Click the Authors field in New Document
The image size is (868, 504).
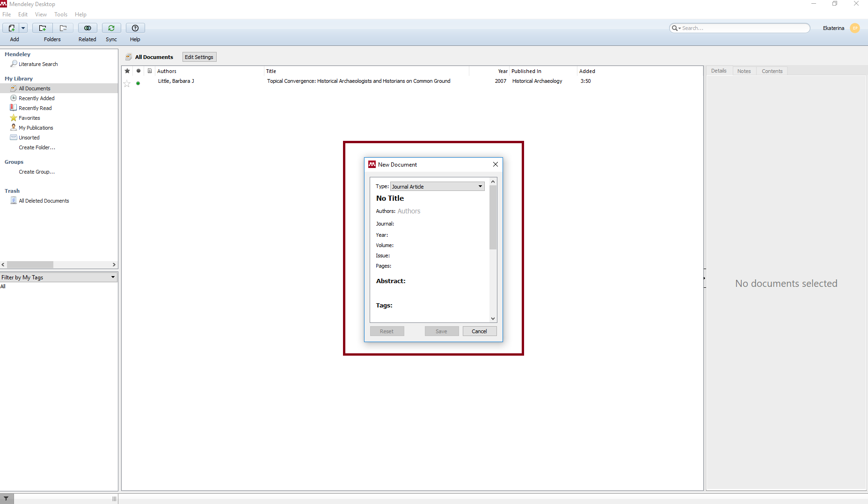pos(409,211)
